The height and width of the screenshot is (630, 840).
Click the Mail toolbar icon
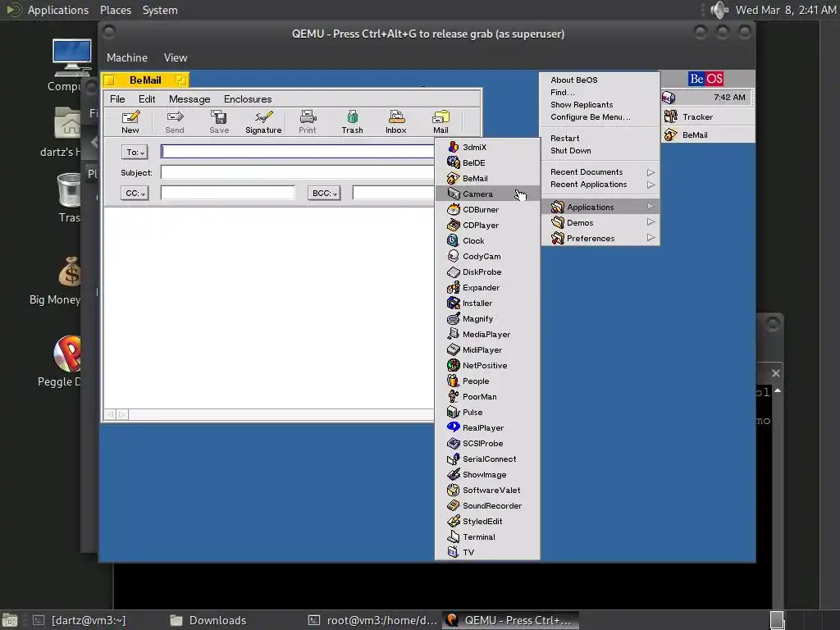(x=441, y=121)
